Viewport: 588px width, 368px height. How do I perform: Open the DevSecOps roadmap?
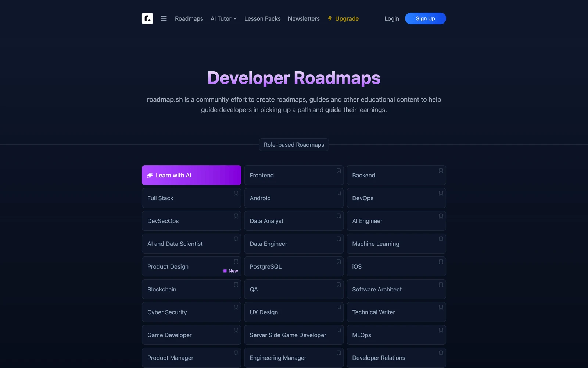click(191, 221)
